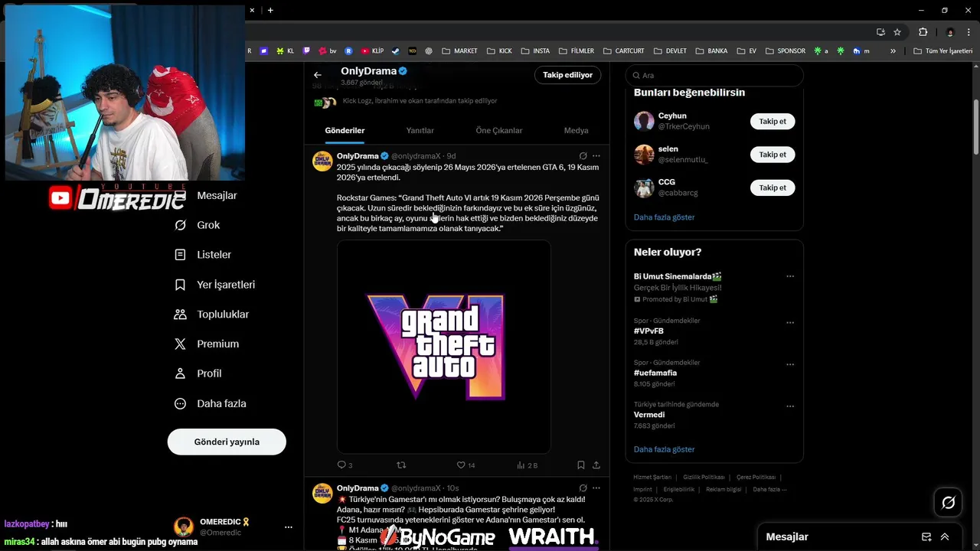The width and height of the screenshot is (980, 551).
Task: Repost the GTA 6 post
Action: point(401,465)
